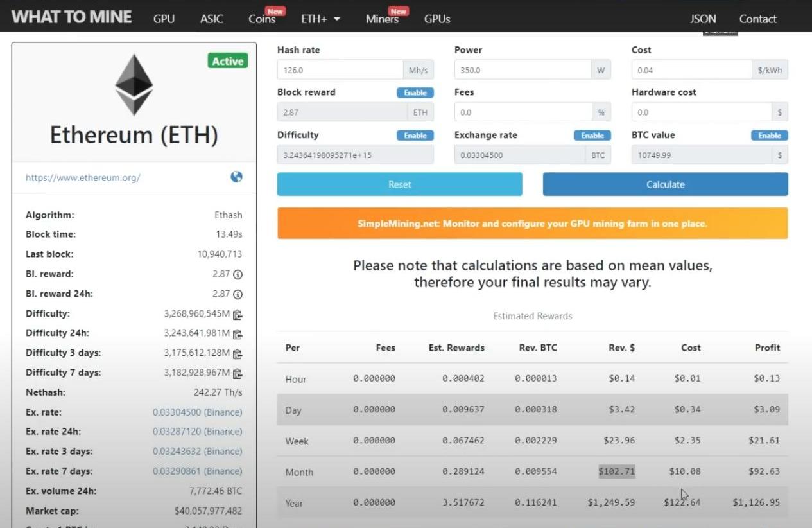Copy the Difficulty 3 days value icon

pos(238,353)
